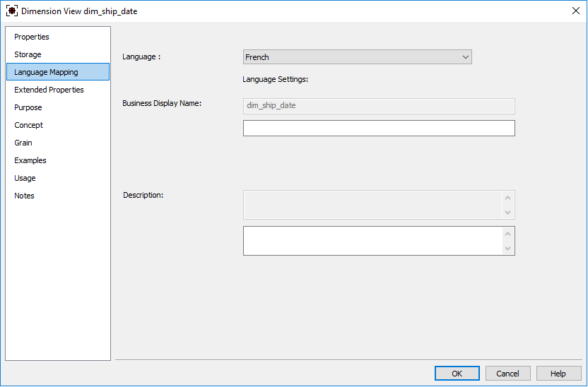Click the Dimension View title bar icon

(11, 11)
